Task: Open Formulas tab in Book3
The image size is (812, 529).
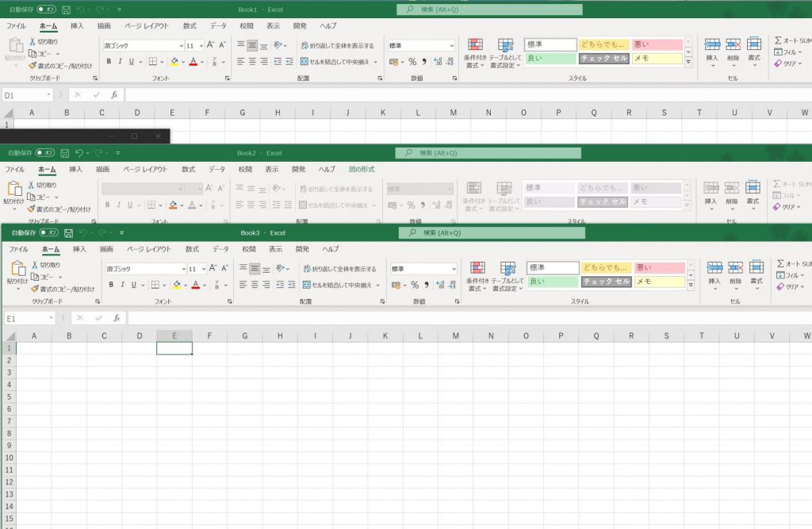Action: pyautogui.click(x=192, y=249)
